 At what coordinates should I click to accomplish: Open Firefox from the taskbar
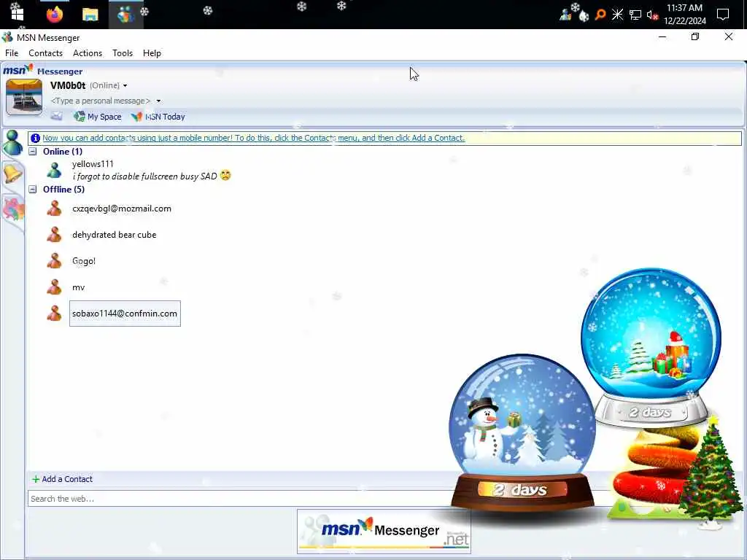[55, 15]
